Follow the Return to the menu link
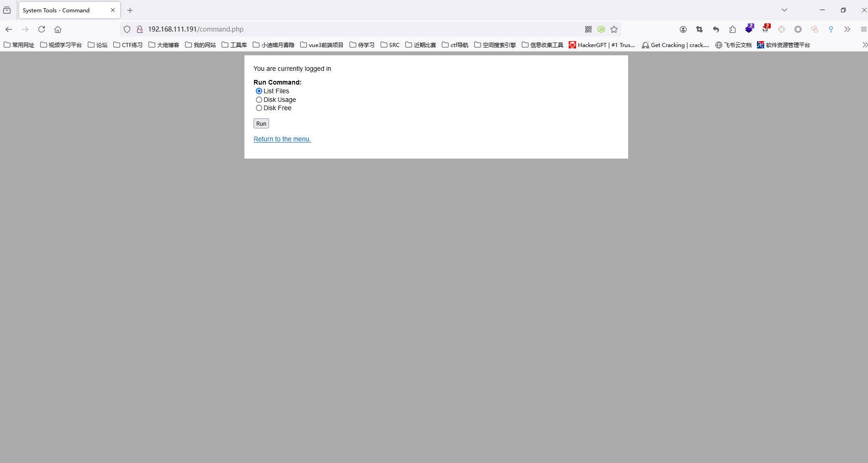868x463 pixels. (x=282, y=139)
